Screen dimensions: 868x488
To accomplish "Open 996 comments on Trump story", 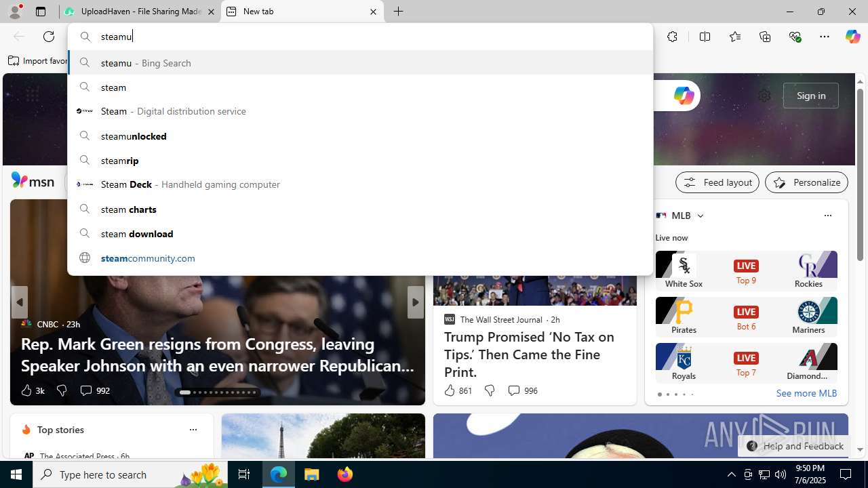I will click(522, 390).
